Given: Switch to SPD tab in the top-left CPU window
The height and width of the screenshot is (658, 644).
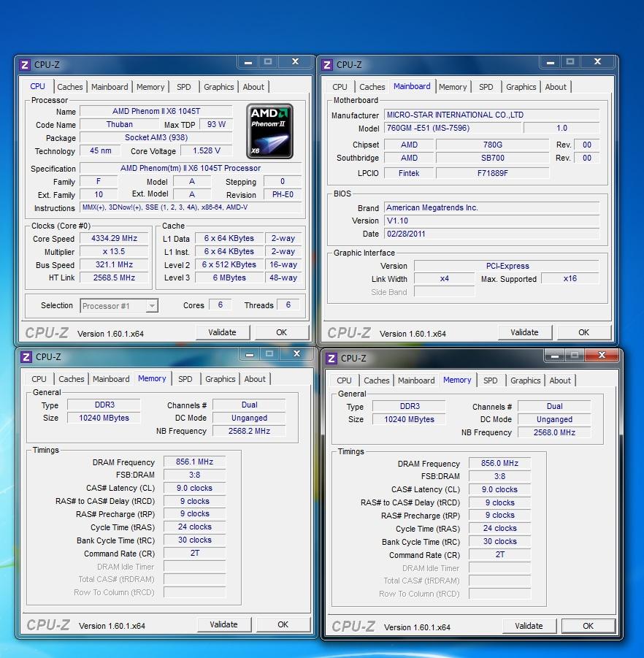Looking at the screenshot, I should (x=184, y=87).
